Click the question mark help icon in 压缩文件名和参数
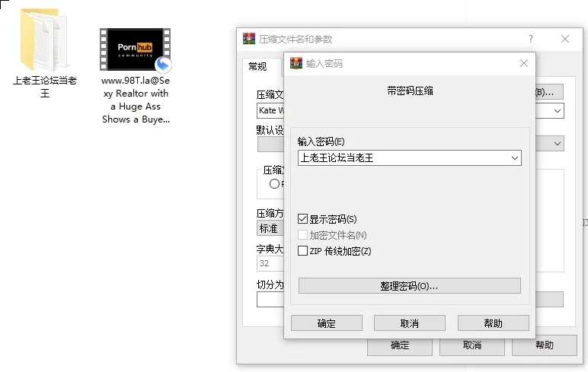The image size is (588, 372). (531, 39)
